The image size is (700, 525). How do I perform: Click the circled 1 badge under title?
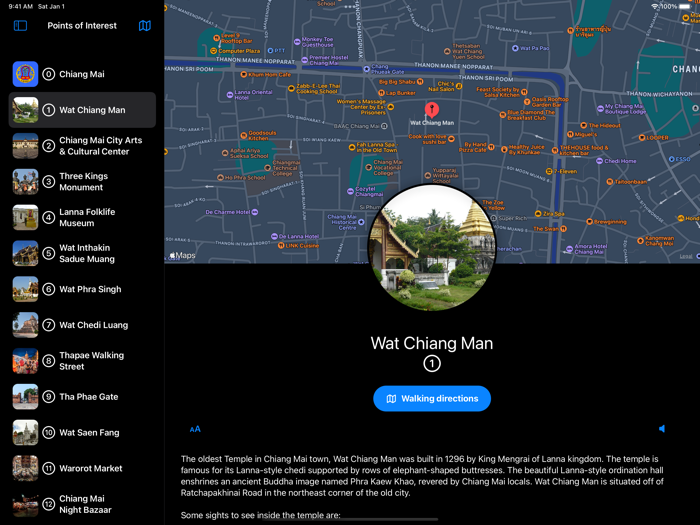click(x=432, y=363)
